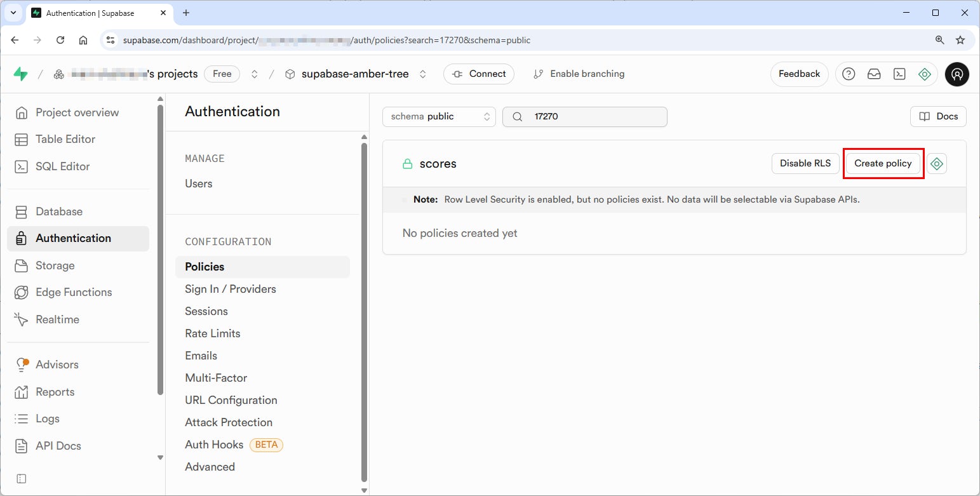Viewport: 980px width, 496px height.
Task: Open the Users page under Manage
Action: [198, 184]
